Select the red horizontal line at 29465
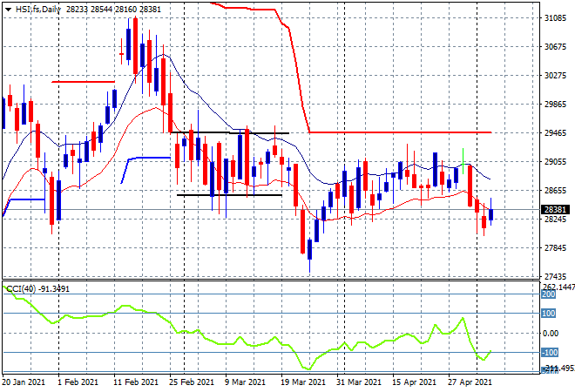The height and width of the screenshot is (392, 575). [400, 132]
